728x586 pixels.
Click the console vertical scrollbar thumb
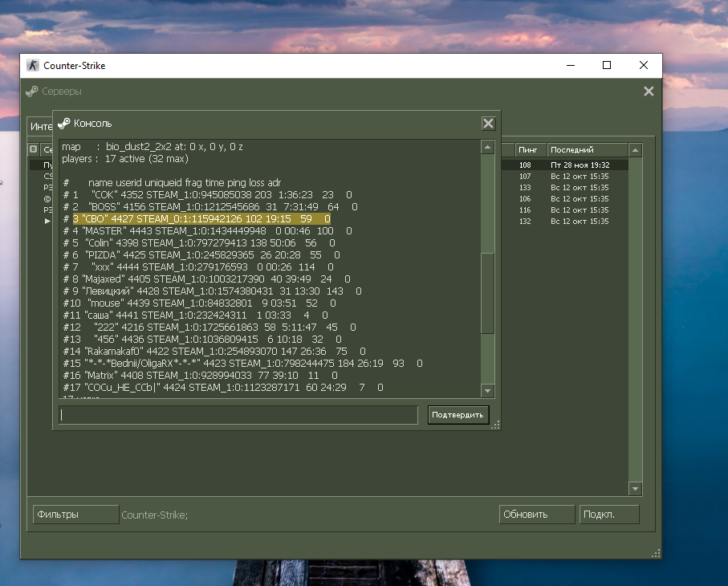pos(486,293)
